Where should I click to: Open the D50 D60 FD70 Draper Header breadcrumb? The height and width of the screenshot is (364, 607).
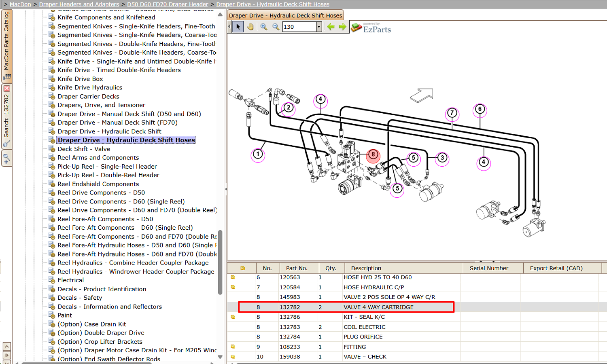(168, 4)
